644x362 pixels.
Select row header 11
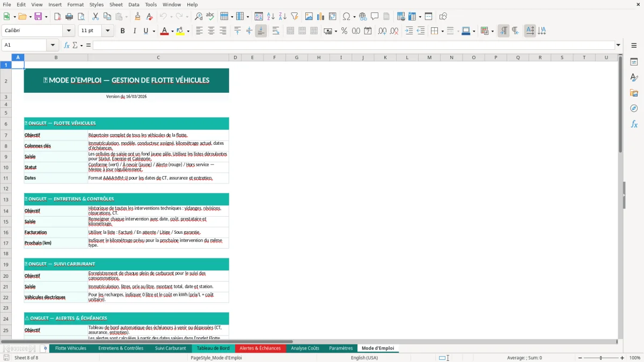point(6,178)
